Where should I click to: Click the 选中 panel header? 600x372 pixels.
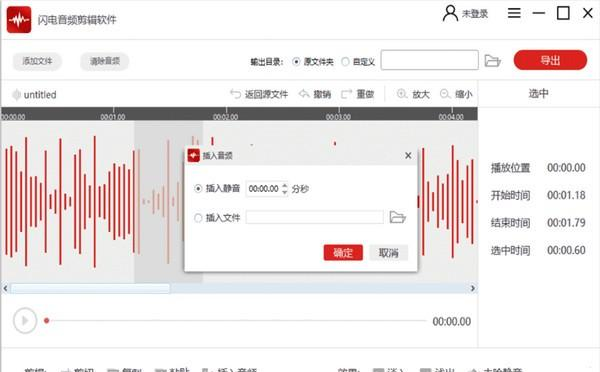pyautogui.click(x=538, y=93)
